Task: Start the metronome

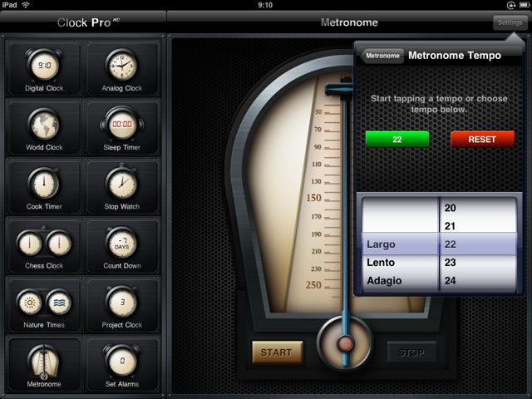Action: click(x=277, y=352)
